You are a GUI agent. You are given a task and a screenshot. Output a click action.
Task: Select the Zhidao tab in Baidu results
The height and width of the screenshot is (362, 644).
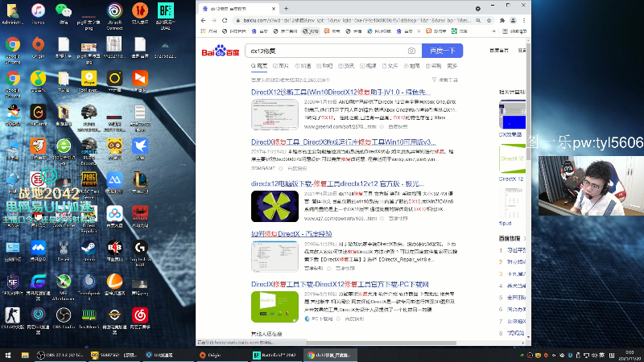(x=303, y=66)
